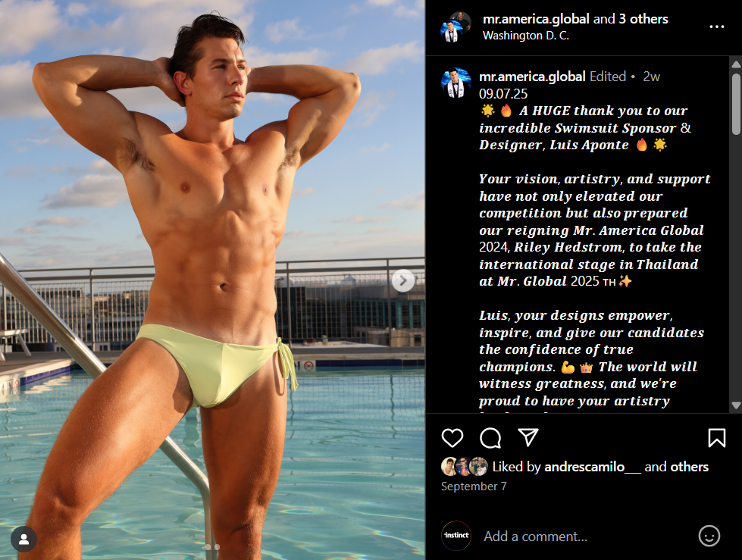Open Washington D. C. location page

(526, 36)
